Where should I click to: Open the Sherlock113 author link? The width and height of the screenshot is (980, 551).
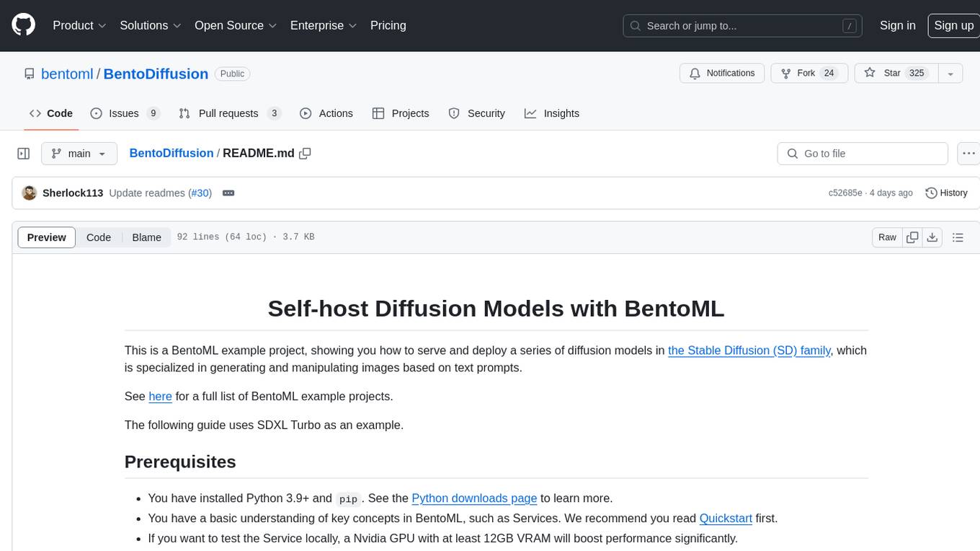click(73, 193)
